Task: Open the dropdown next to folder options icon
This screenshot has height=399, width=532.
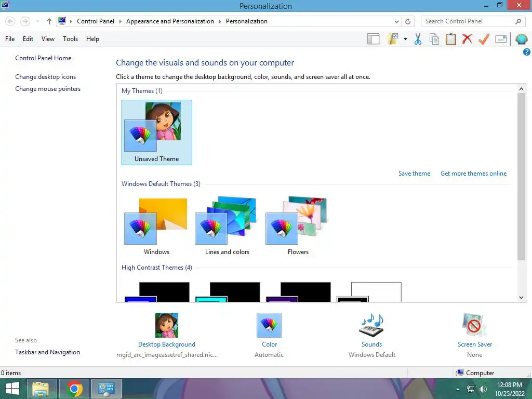Action: point(405,39)
